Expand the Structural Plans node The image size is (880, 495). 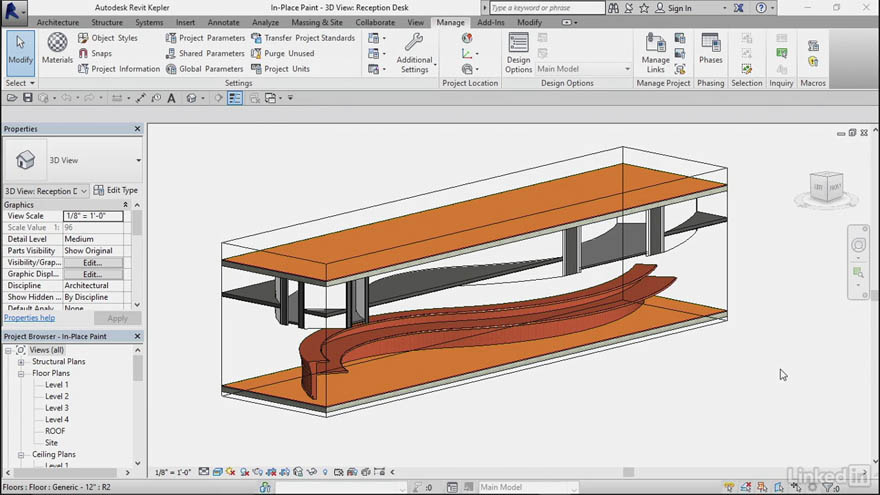click(x=21, y=362)
